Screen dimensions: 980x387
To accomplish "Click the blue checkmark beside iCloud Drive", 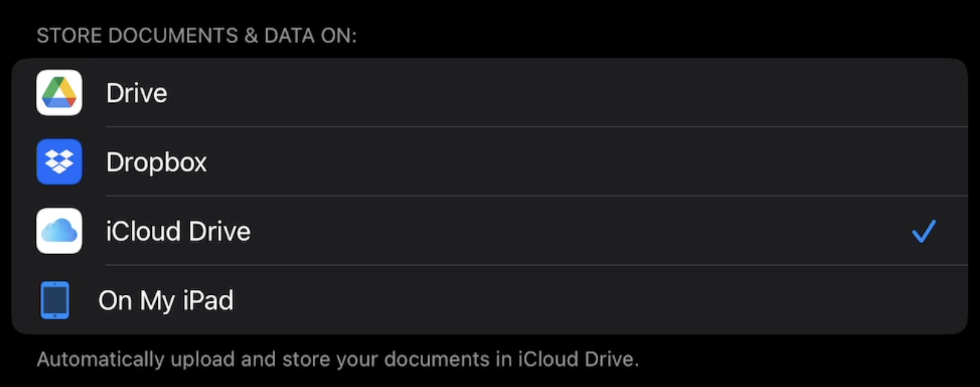I will pos(924,231).
